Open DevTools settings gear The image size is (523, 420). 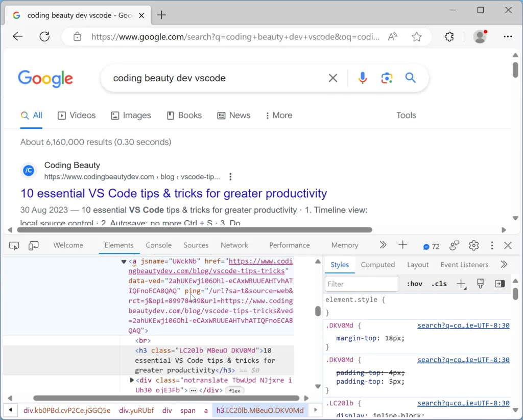point(473,246)
